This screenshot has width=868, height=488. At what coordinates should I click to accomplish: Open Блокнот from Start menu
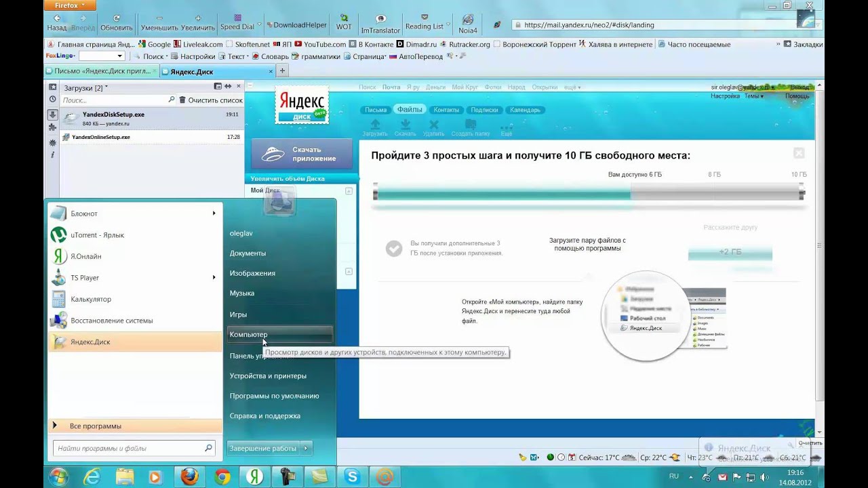[136, 213]
